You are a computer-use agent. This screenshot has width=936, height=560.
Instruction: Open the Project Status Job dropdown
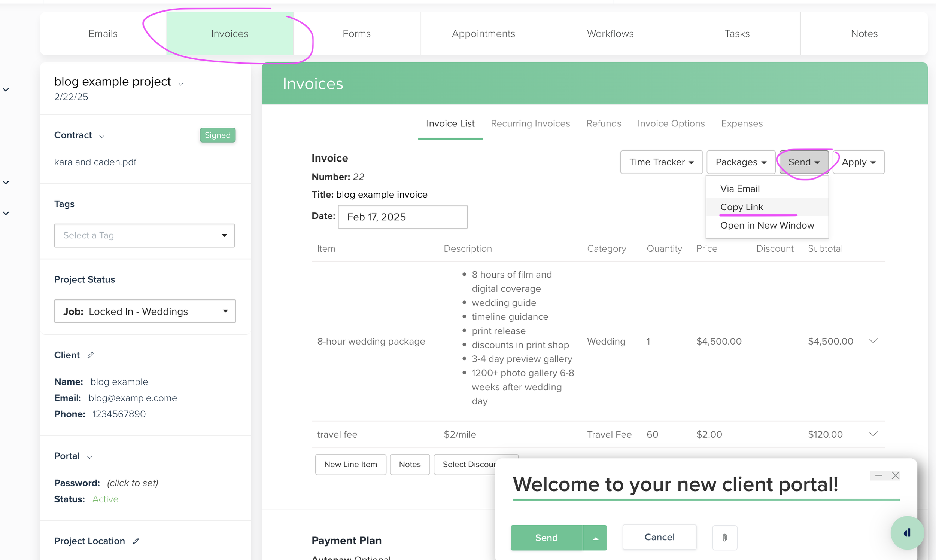[145, 311]
